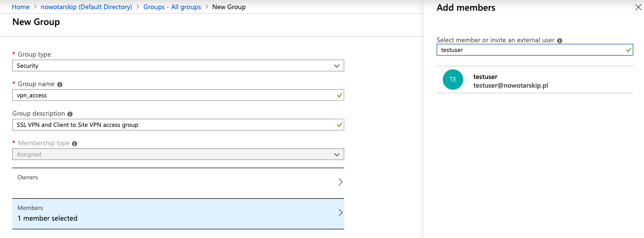The image size is (644, 238).
Task: Click the Membership type info icon
Action: (75, 143)
